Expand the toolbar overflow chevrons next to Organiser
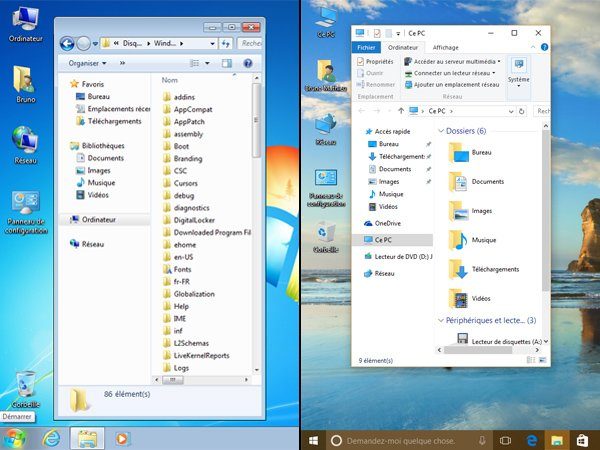The width and height of the screenshot is (600, 450). pyautogui.click(x=122, y=63)
